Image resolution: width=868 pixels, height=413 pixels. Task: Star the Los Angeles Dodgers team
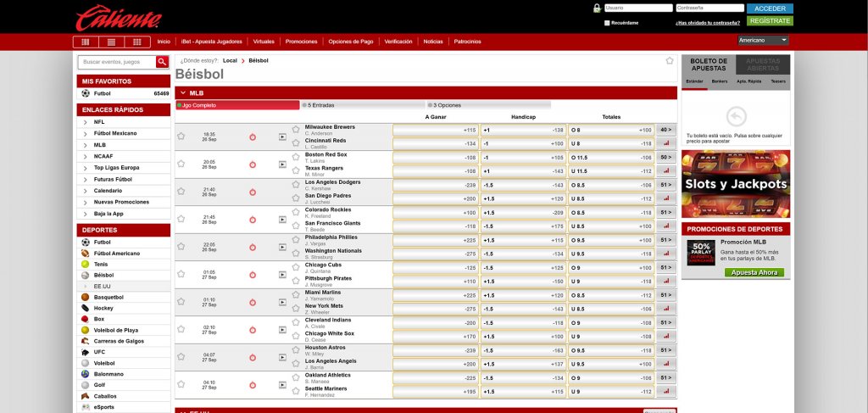click(x=296, y=184)
